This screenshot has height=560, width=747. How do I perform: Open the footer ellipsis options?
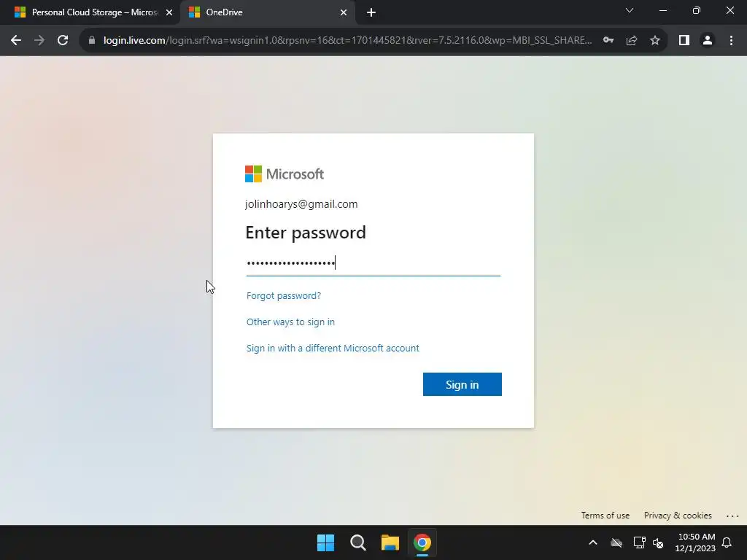click(732, 516)
